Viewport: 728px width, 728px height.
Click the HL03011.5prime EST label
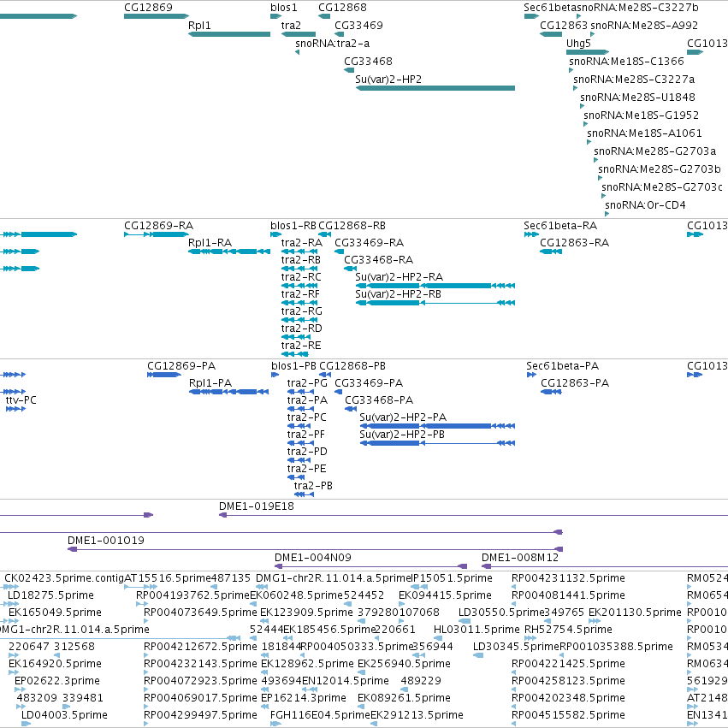tap(476, 630)
